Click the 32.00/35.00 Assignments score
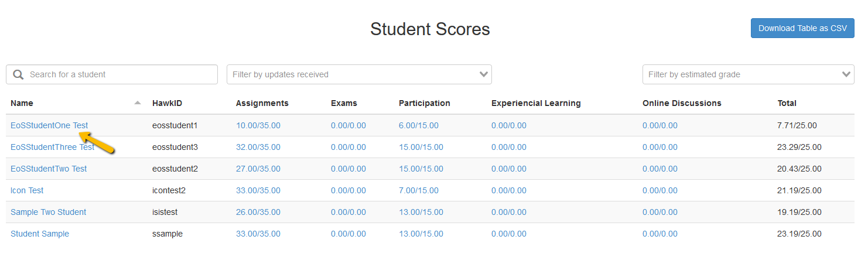 click(x=258, y=147)
